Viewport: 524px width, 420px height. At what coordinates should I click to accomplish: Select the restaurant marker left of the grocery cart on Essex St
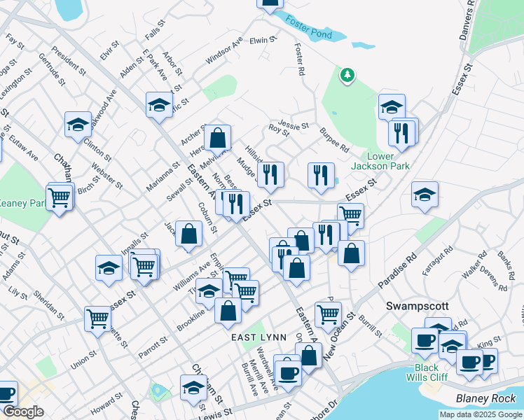326,237
